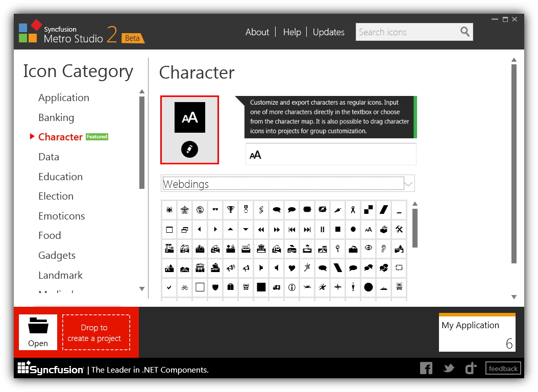Click the category list scrollbar thumb
The width and height of the screenshot is (538, 392).
[x=142, y=143]
